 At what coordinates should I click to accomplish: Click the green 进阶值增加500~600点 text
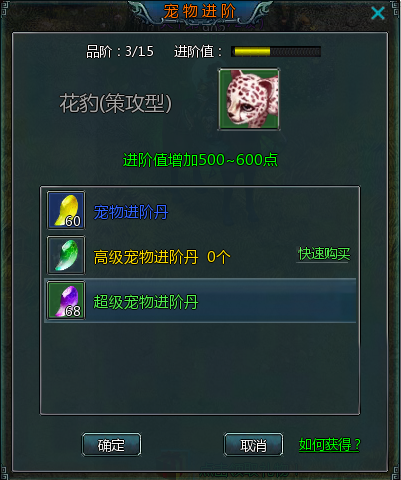[x=200, y=160]
